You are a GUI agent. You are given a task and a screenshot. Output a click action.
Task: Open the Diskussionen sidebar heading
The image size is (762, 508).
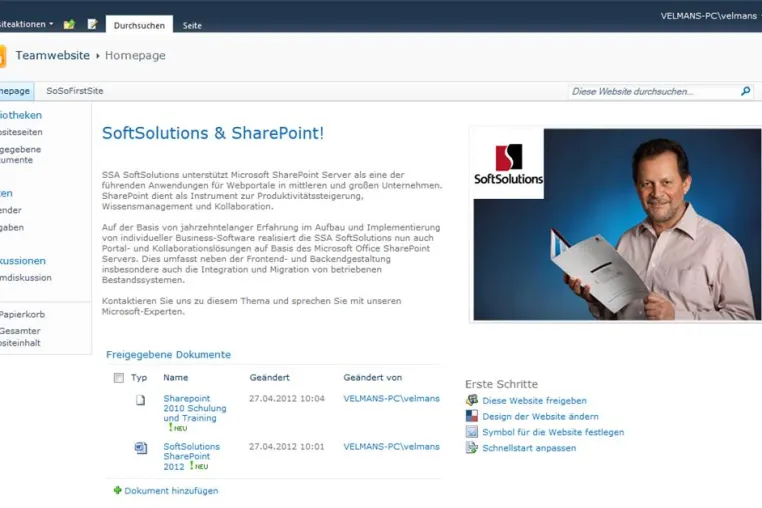tap(22, 261)
